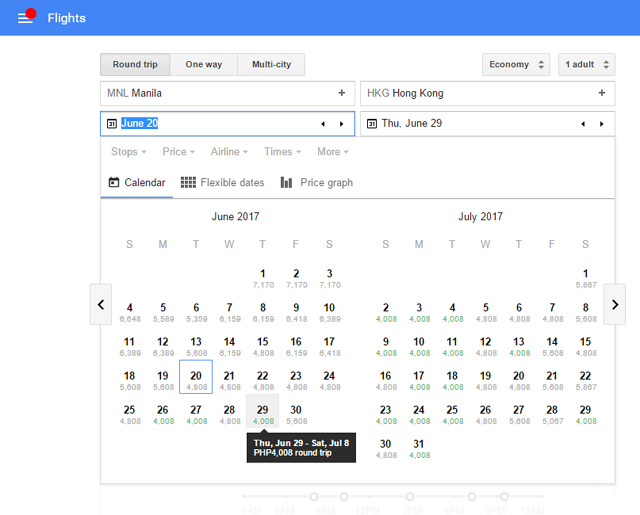This screenshot has width=640, height=515.
Task: Open the hamburger main menu icon
Action: pyautogui.click(x=25, y=18)
